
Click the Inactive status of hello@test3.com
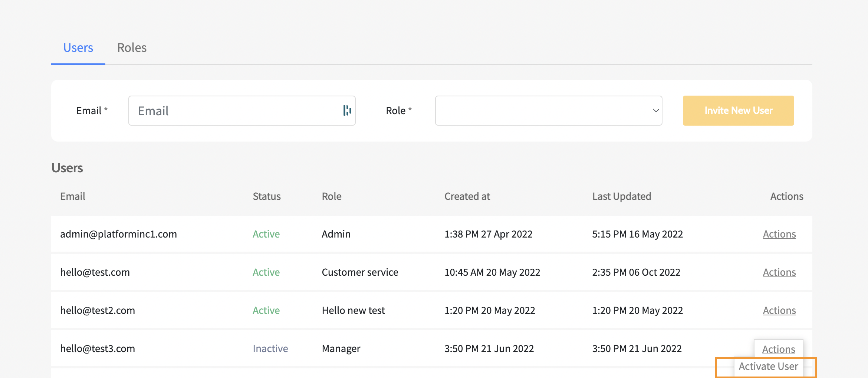click(270, 349)
